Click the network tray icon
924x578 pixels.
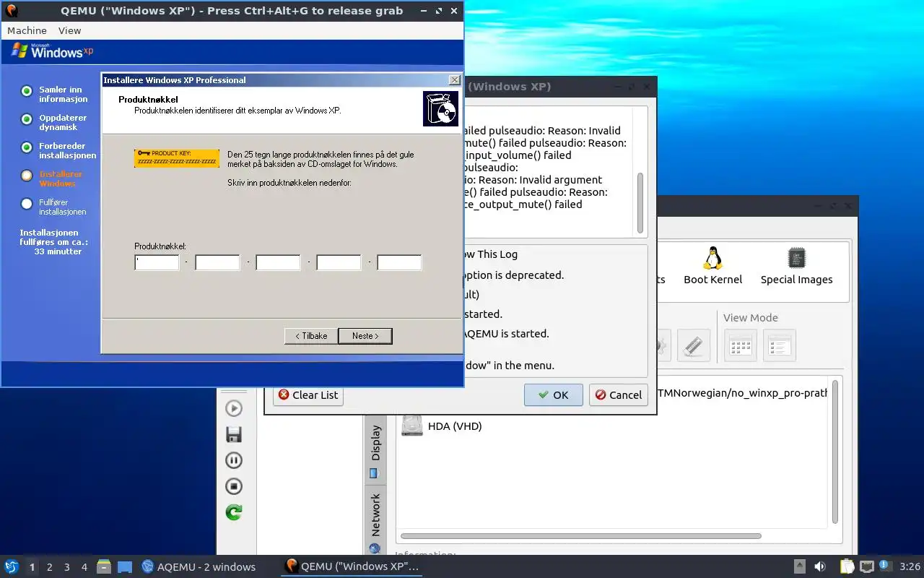point(866,566)
